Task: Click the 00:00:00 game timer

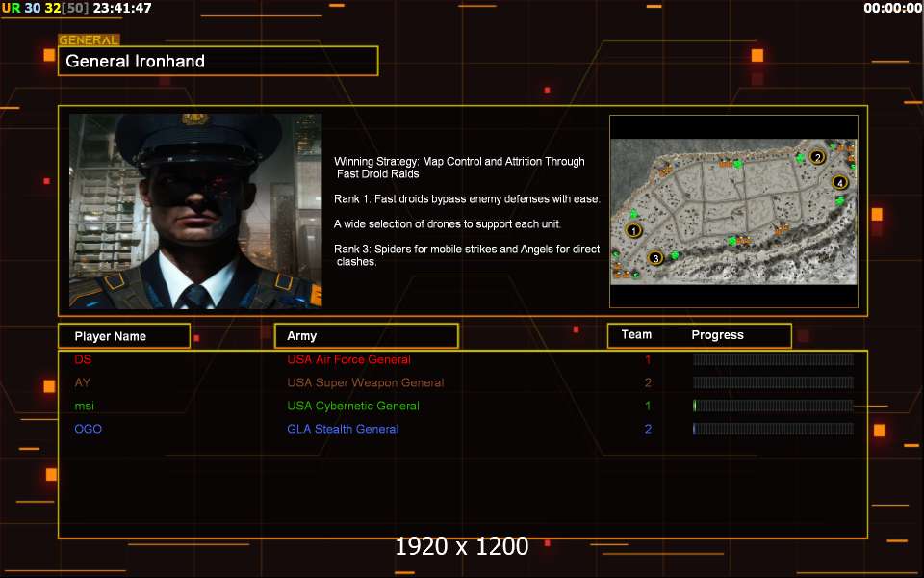Action: (893, 9)
